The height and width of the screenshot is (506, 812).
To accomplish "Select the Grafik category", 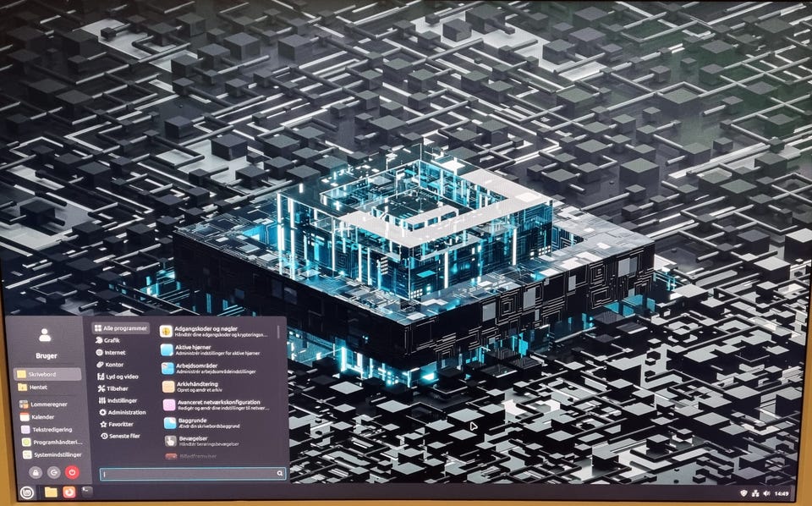I will (107, 340).
